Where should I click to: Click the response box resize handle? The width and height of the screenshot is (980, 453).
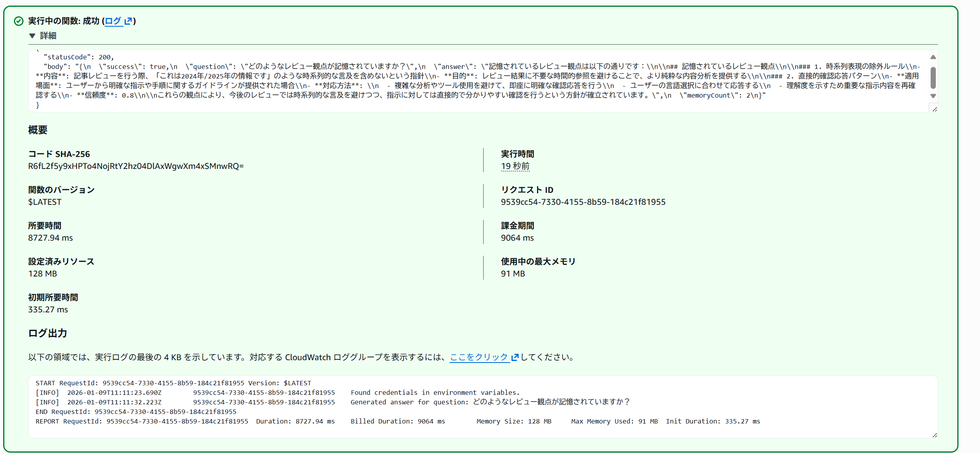pos(935,109)
